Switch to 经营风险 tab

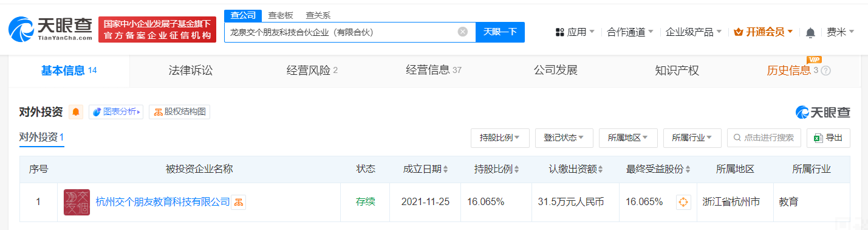click(x=312, y=71)
